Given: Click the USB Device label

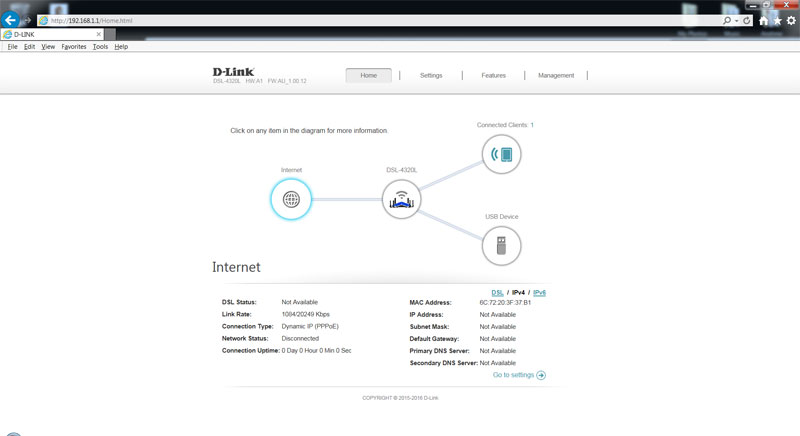Looking at the screenshot, I should [x=502, y=217].
